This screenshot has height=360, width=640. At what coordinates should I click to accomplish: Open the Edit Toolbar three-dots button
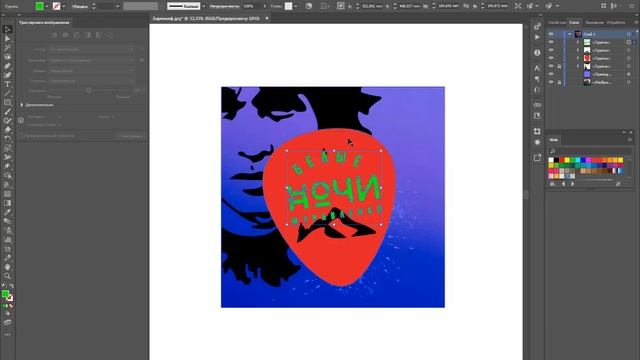[x=7, y=335]
